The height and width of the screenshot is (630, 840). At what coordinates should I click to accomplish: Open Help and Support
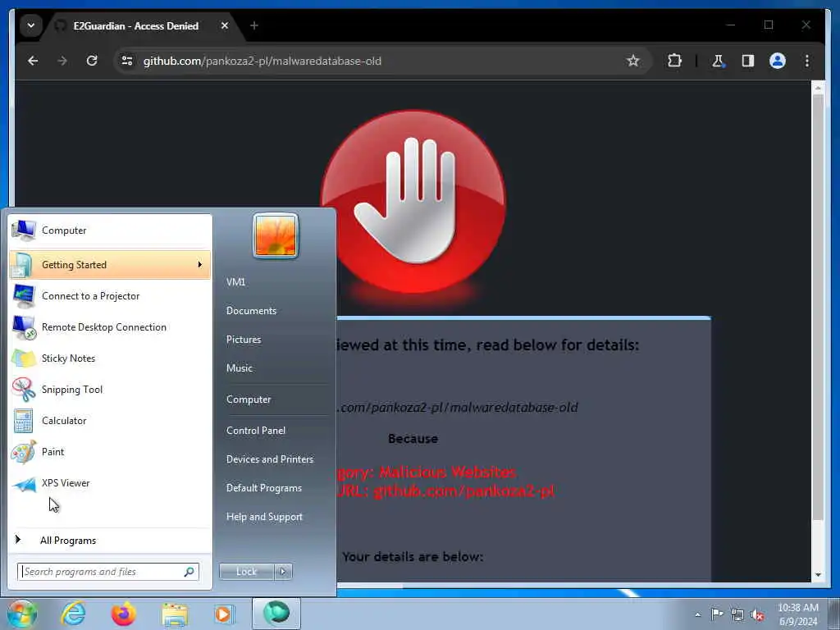coord(265,517)
